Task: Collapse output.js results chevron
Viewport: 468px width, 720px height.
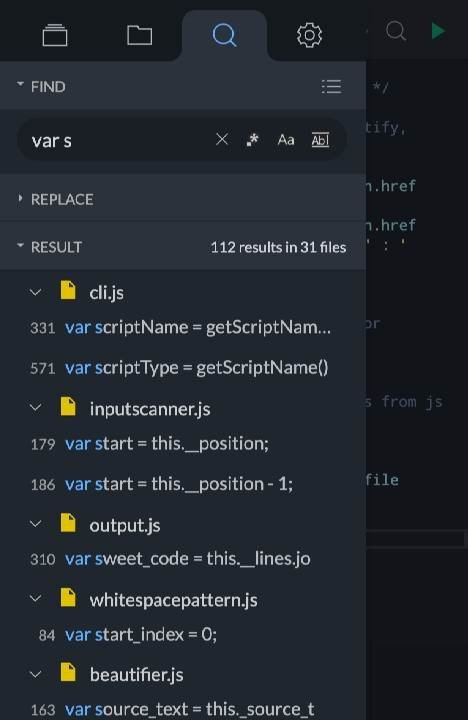Action: coord(35,524)
